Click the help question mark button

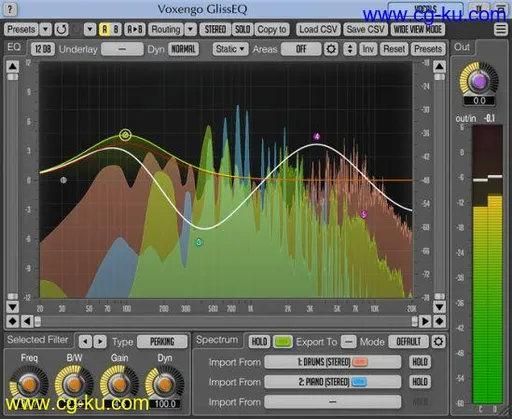pos(10,9)
